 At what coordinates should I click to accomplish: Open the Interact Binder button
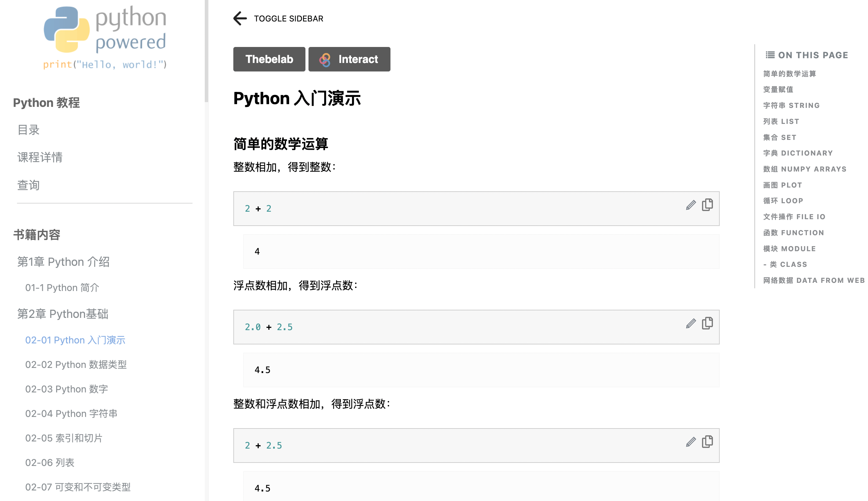(349, 59)
